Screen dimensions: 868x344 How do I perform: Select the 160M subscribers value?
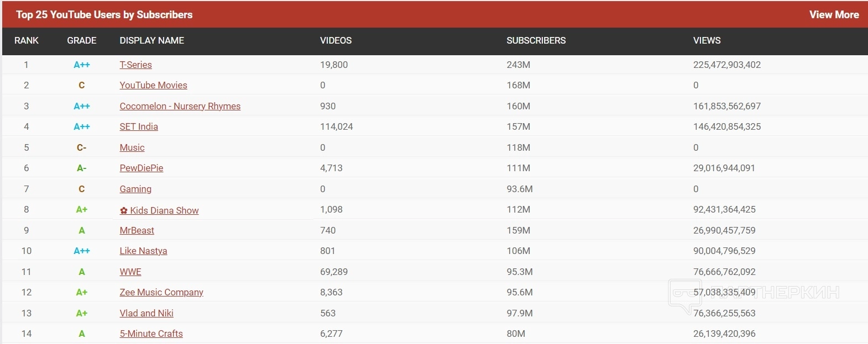tap(518, 106)
